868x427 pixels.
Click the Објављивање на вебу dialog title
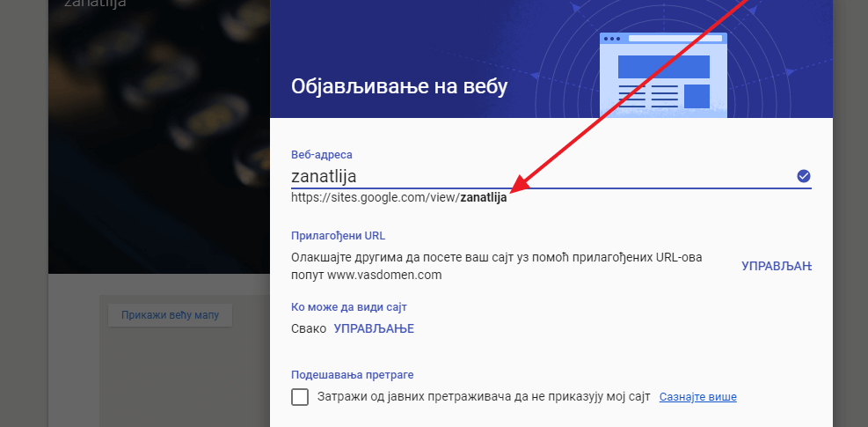coord(399,87)
